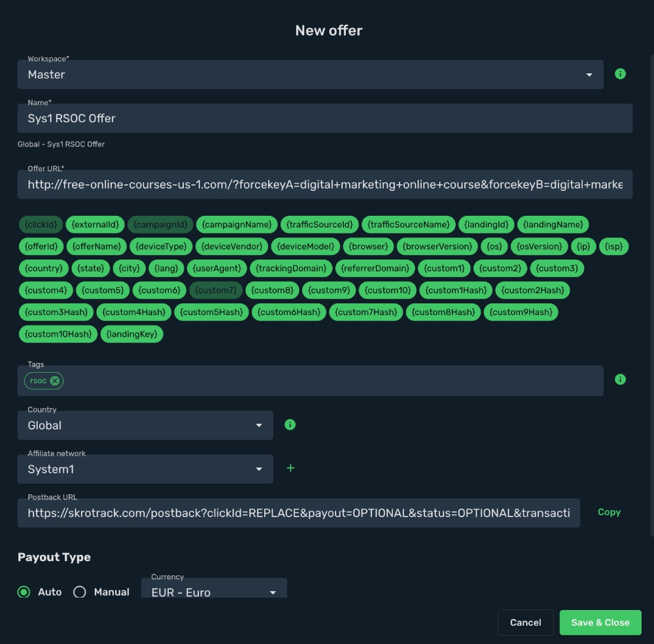Expand the Affiliate network dropdown
This screenshot has width=654, height=644.
[x=145, y=469]
